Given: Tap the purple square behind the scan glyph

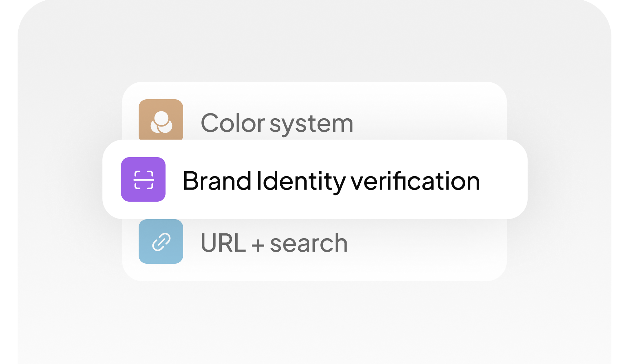Looking at the screenshot, I should coord(143,179).
